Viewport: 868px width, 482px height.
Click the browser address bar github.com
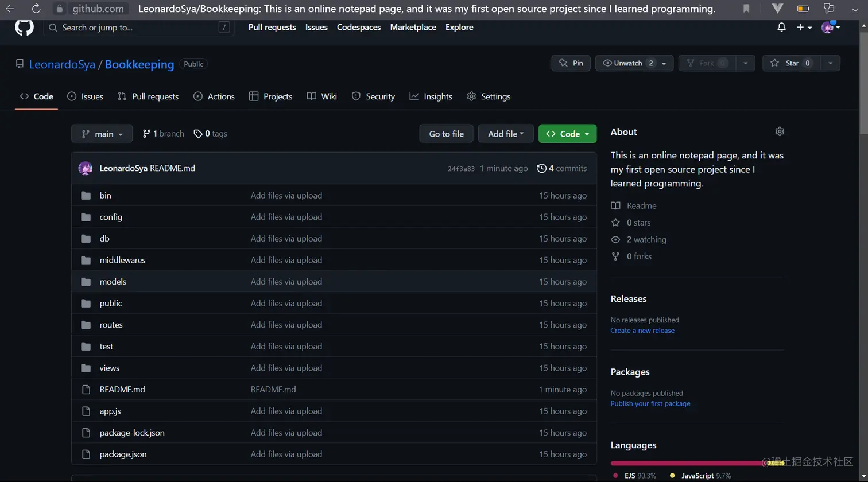pos(98,9)
